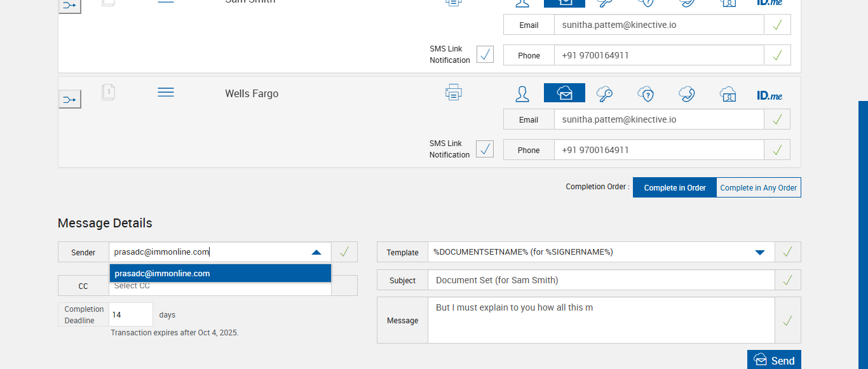Click the green check beside Subject field
This screenshot has height=369, width=868.
tap(788, 280)
